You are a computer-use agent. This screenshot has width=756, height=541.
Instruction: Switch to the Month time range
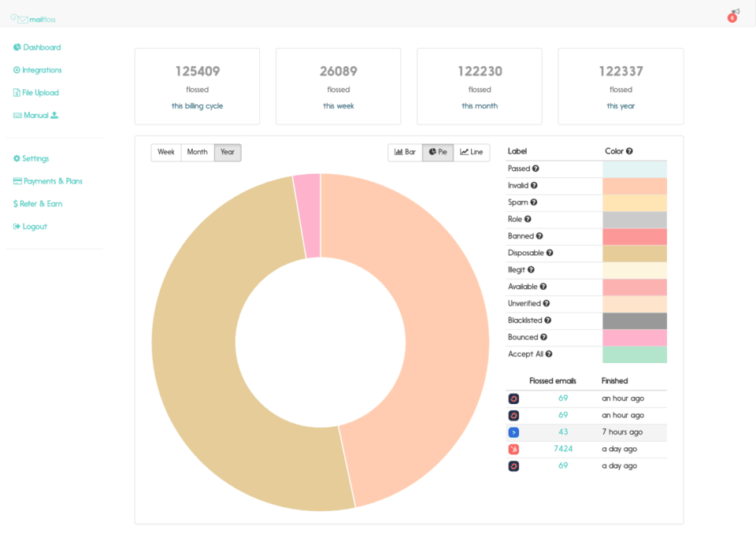(x=197, y=152)
